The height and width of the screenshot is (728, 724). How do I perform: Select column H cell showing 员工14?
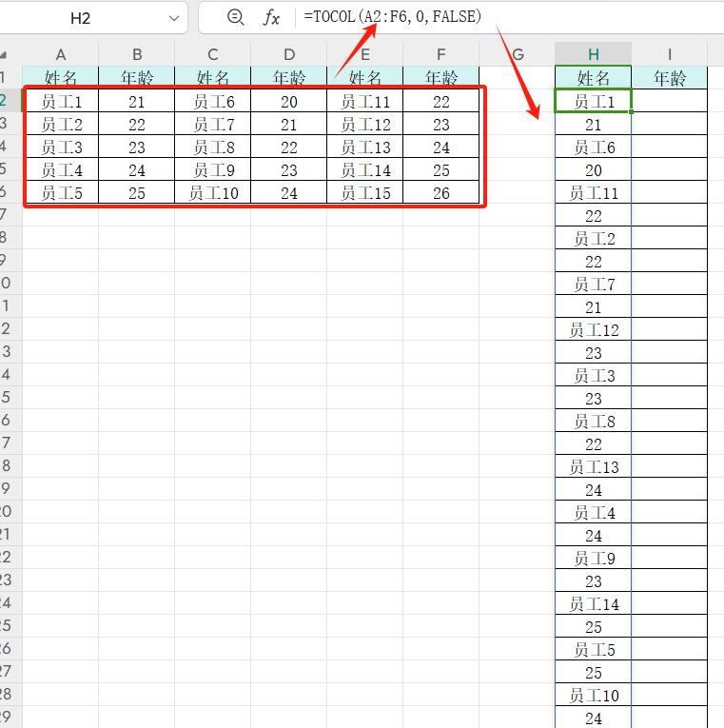coord(593,602)
